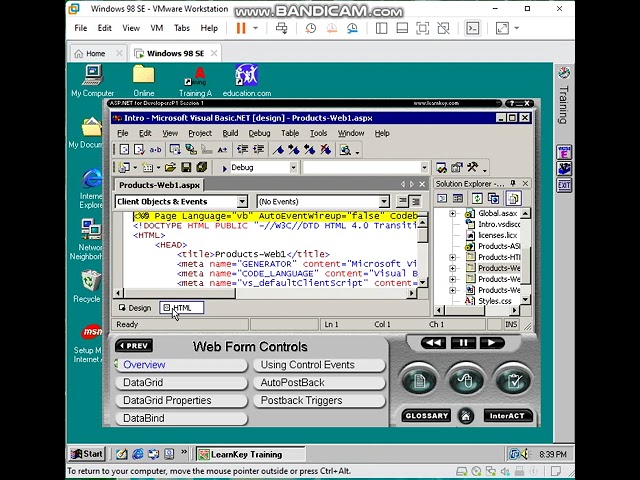
Task: Click Windows 98 Start button
Action: click(x=87, y=454)
